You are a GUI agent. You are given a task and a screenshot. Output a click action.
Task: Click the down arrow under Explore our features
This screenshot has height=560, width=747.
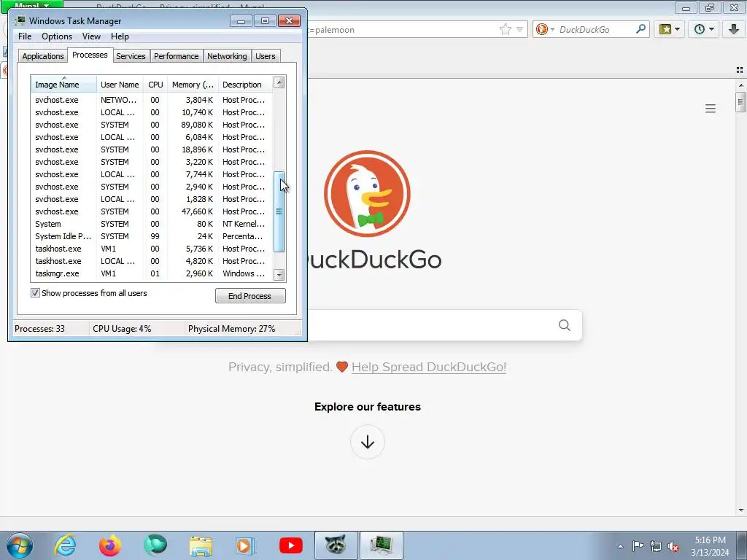[368, 443]
